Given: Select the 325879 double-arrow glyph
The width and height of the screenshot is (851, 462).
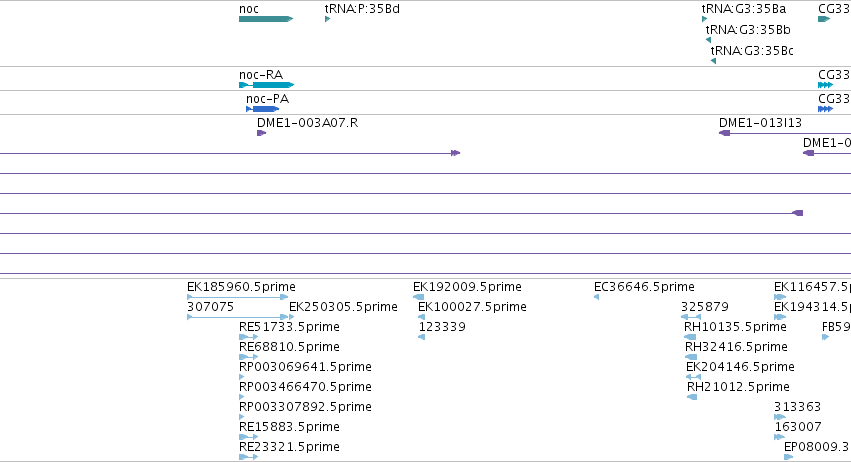Looking at the screenshot, I should [x=691, y=317].
